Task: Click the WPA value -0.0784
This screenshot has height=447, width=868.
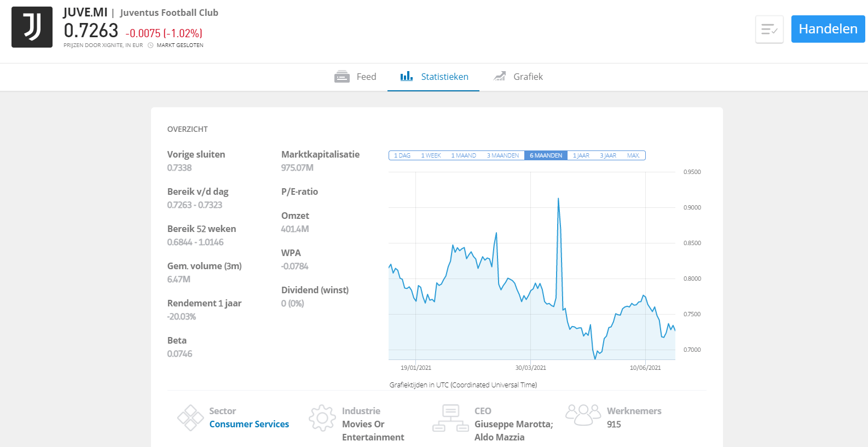Action: pos(295,266)
